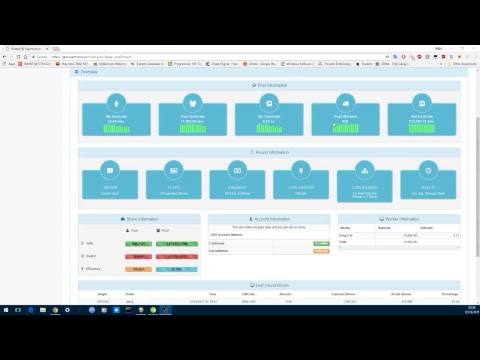Close the current browser tab
Viewport: 480px width, 360px height.
47,49
